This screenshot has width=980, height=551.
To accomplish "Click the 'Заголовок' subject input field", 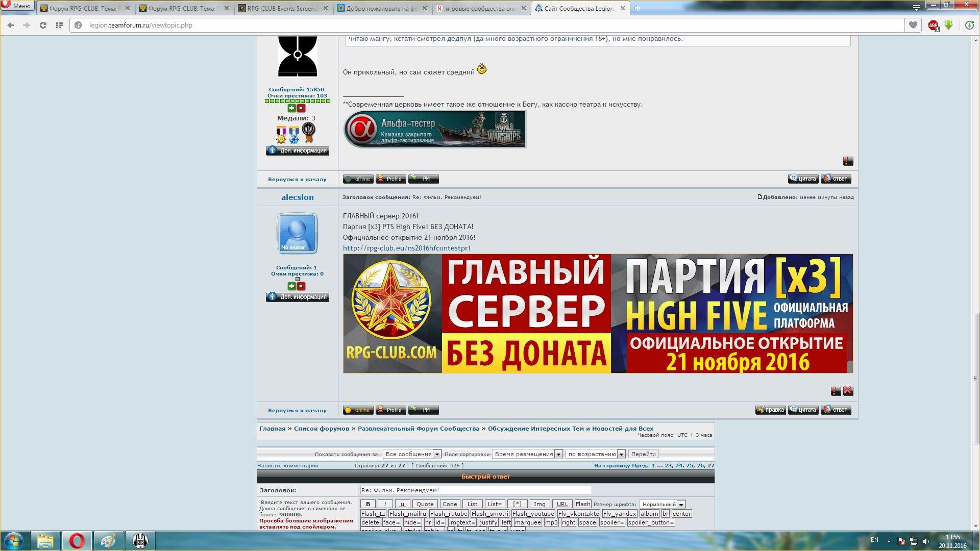I will (475, 490).
